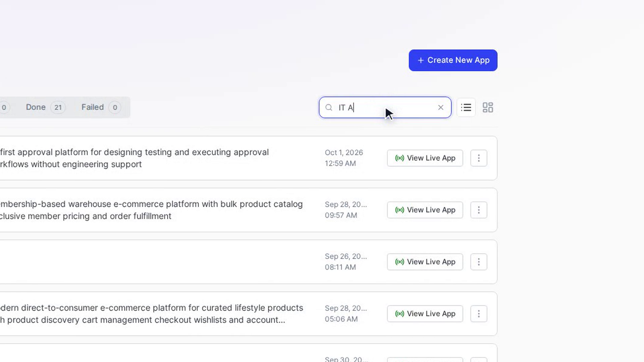Open more options menu for the Sep 26 app
Screen dimensions: 644x362
(x=479, y=262)
